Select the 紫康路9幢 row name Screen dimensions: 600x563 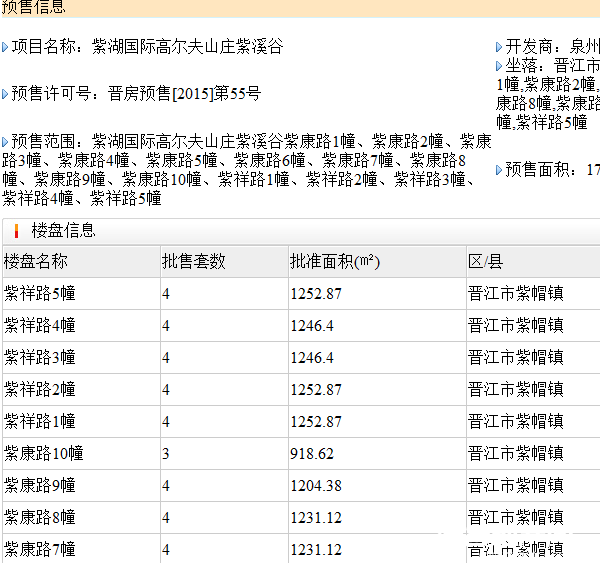click(x=39, y=486)
